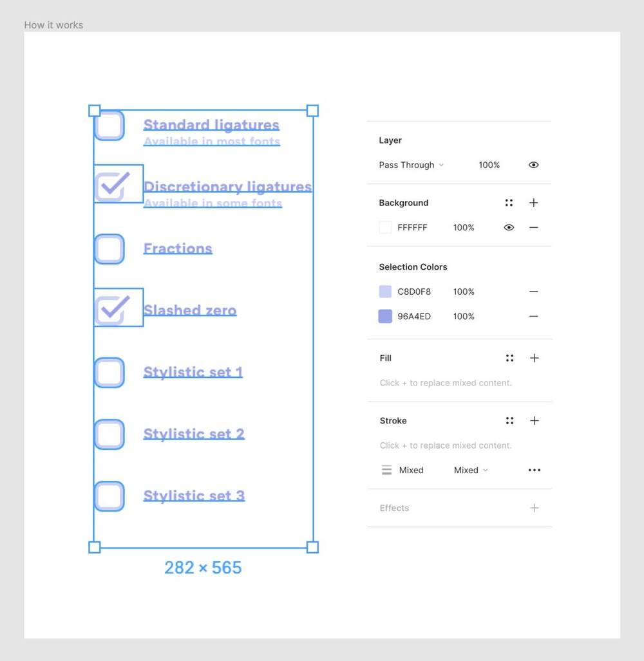Add a stroke with plus icon
Image resolution: width=644 pixels, height=661 pixels.
pos(534,420)
